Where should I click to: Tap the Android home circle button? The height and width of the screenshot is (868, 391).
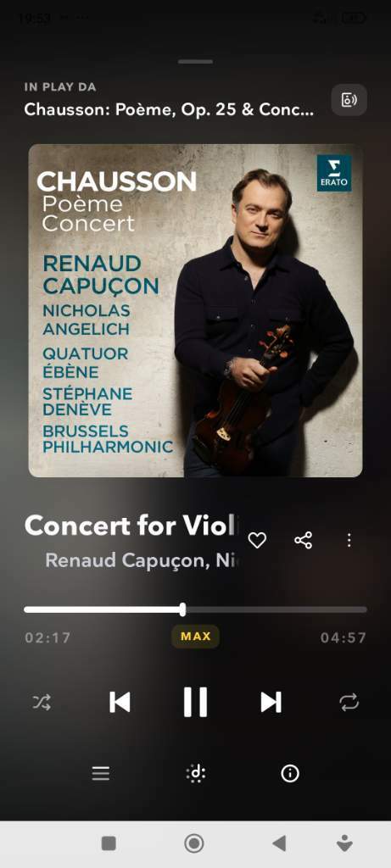click(x=194, y=843)
